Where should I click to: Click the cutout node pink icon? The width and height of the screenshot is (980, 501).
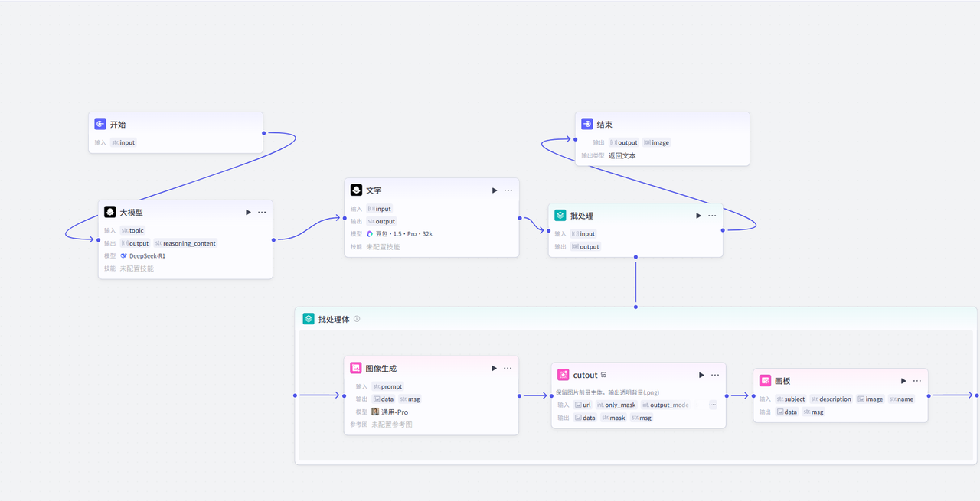pos(563,375)
